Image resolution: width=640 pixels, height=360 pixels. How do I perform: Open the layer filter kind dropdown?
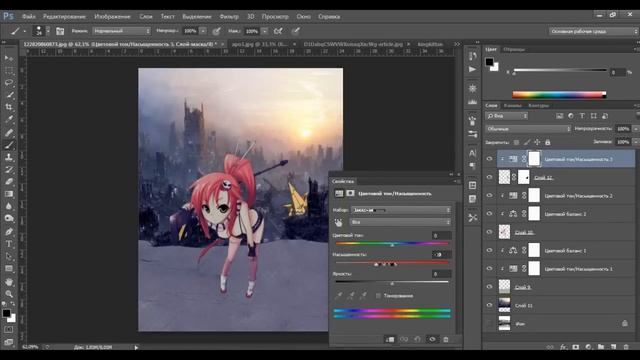507,116
